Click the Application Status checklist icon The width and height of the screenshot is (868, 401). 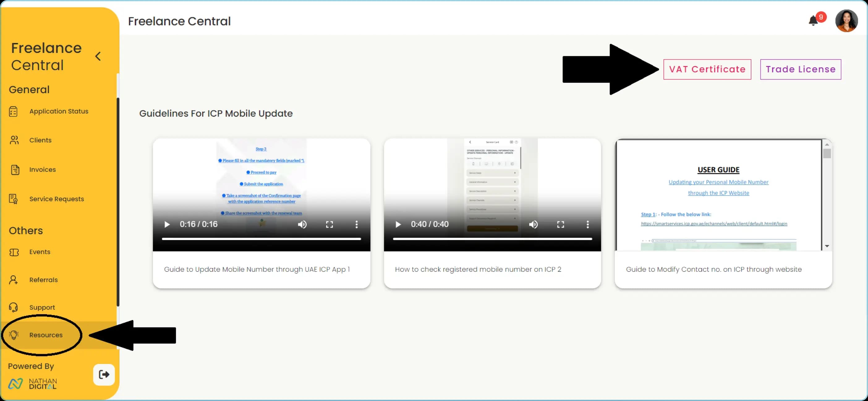pos(14,112)
